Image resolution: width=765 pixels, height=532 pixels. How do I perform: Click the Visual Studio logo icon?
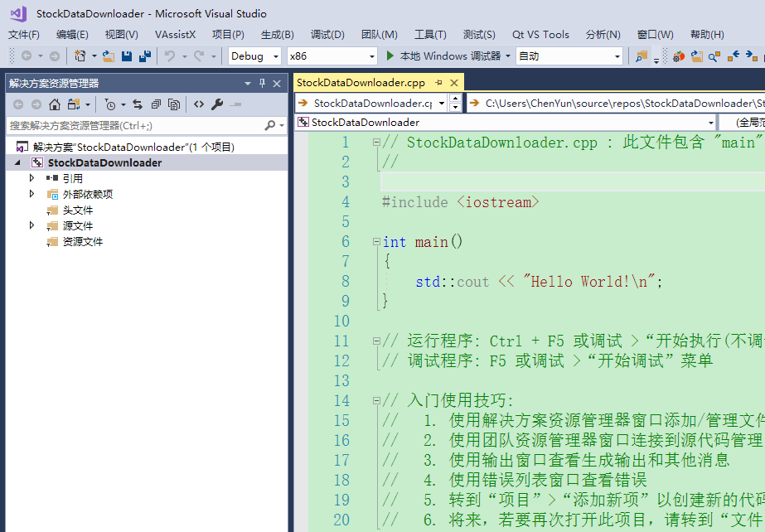coord(18,13)
